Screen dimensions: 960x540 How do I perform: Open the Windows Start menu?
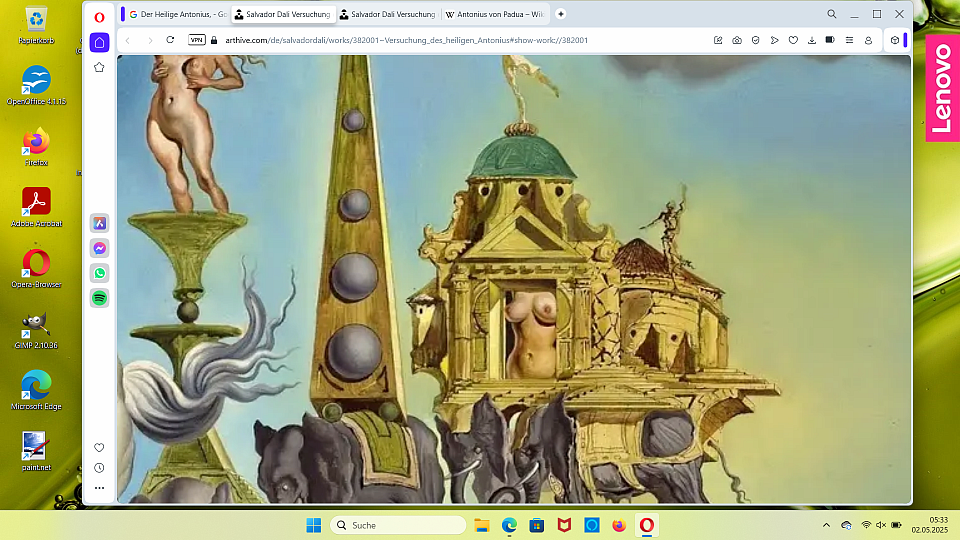(313, 525)
